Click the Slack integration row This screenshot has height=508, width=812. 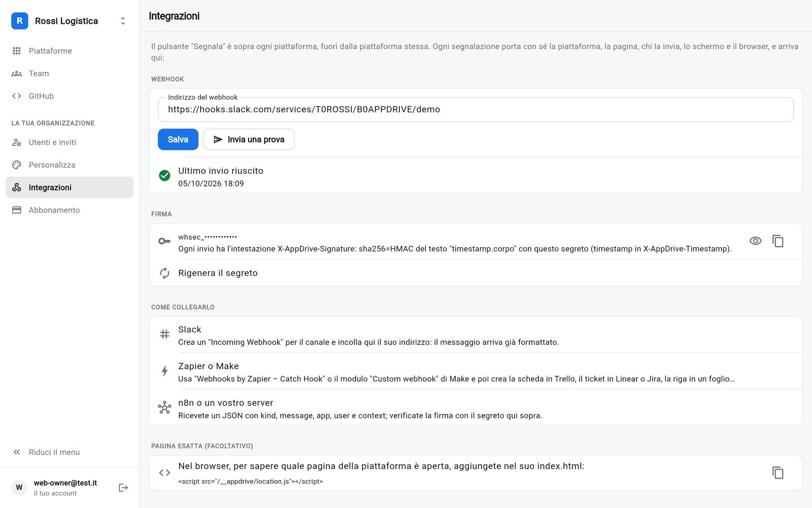(476, 335)
